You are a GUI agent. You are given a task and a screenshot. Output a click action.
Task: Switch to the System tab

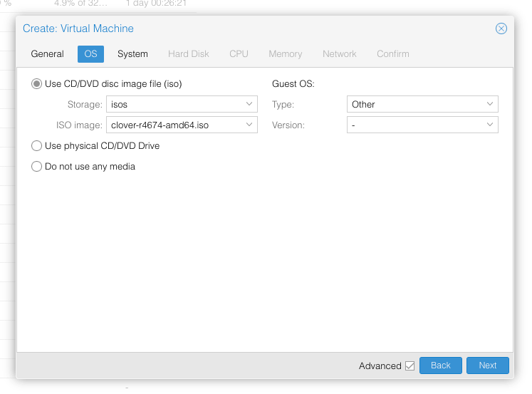point(132,54)
